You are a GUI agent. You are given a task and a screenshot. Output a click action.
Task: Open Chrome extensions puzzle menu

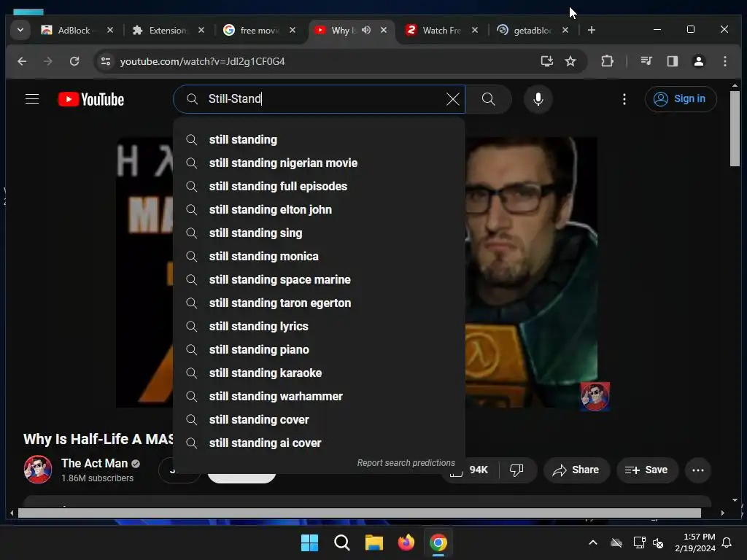coord(607,61)
